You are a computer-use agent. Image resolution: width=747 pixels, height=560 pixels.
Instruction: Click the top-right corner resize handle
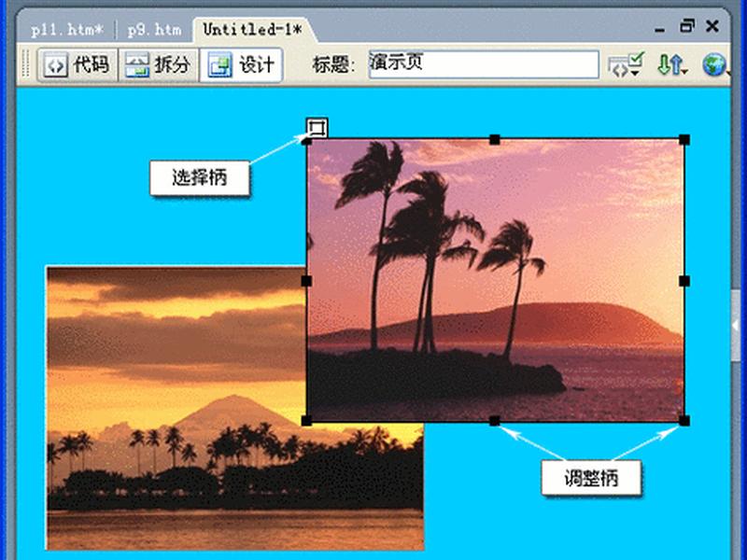click(684, 139)
